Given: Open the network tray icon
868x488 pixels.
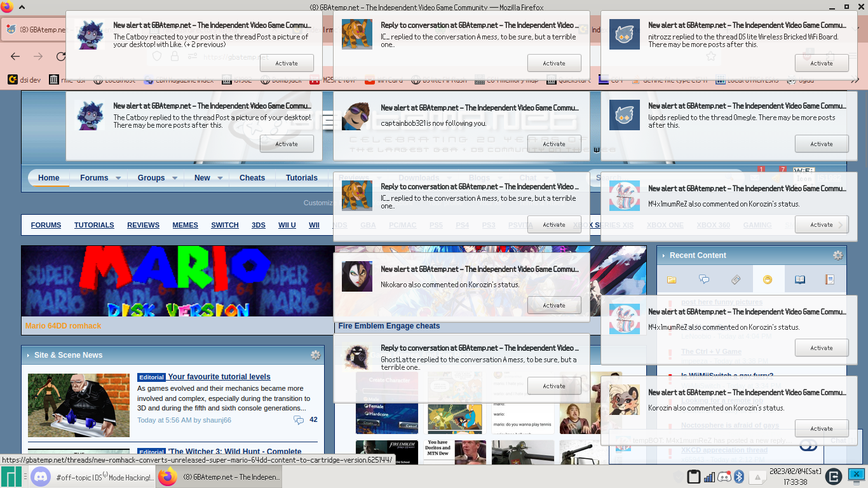Looking at the screenshot, I should 709,477.
